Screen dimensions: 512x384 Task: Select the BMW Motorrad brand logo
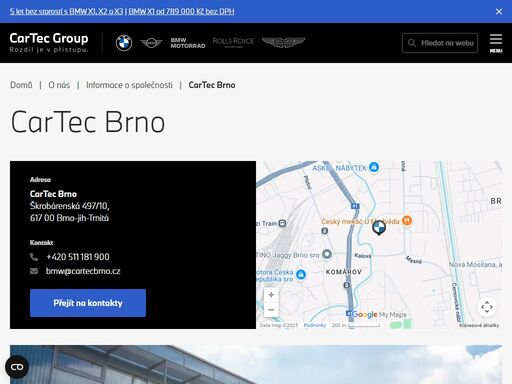click(188, 43)
